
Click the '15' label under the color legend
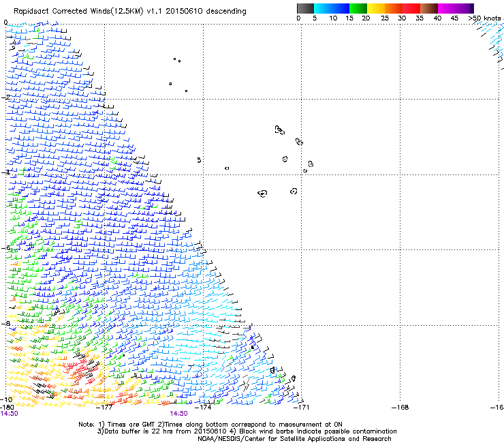(x=349, y=18)
